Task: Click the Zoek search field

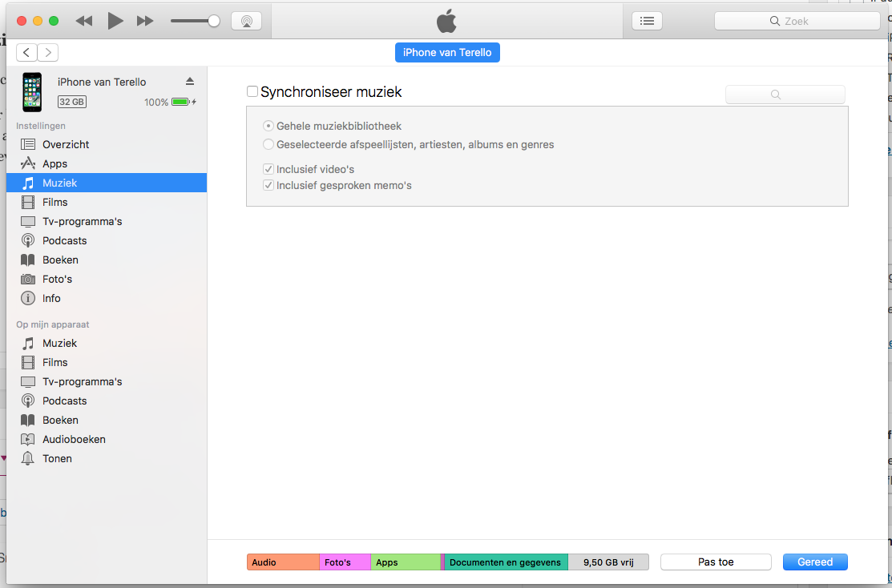Action: click(x=797, y=22)
